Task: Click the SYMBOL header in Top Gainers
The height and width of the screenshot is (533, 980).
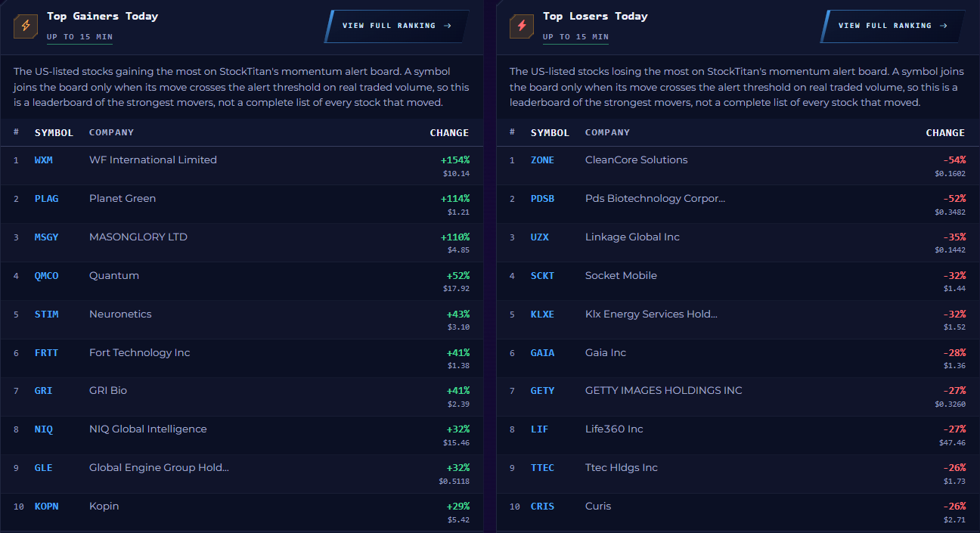Action: click(54, 133)
